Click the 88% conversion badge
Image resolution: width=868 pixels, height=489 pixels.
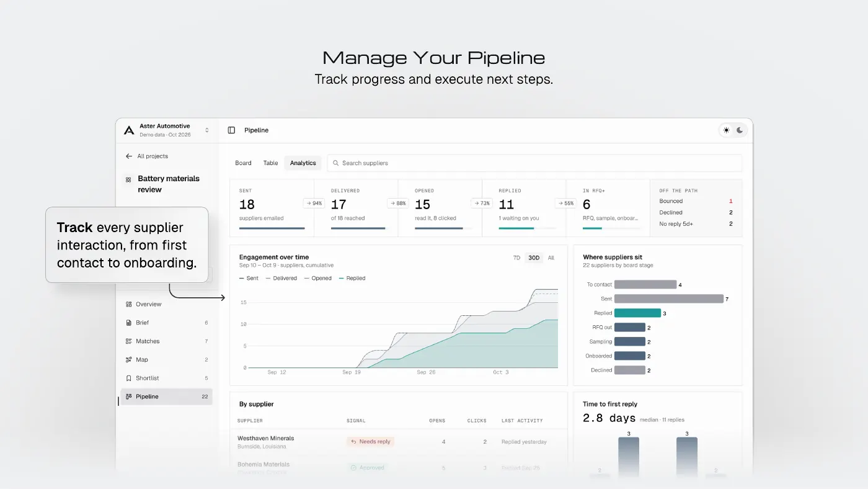(x=398, y=203)
